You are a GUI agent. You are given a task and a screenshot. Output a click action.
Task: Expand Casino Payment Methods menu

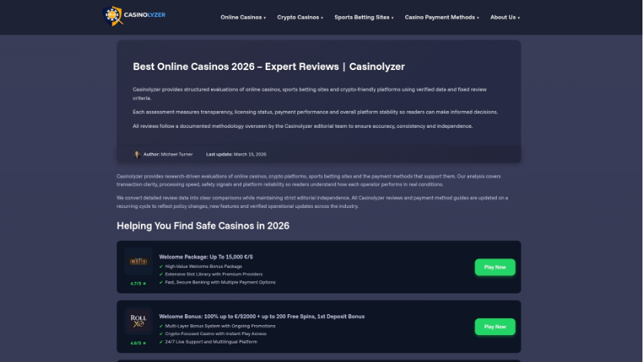click(442, 17)
